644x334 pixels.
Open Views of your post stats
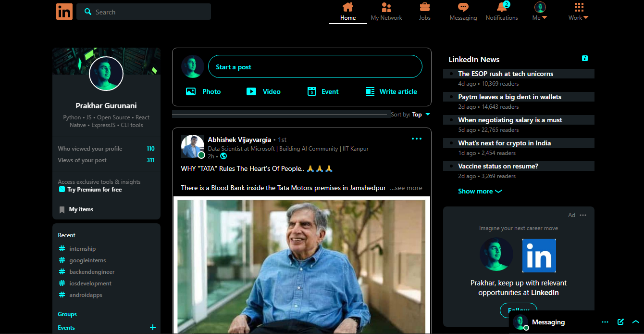pos(106,160)
